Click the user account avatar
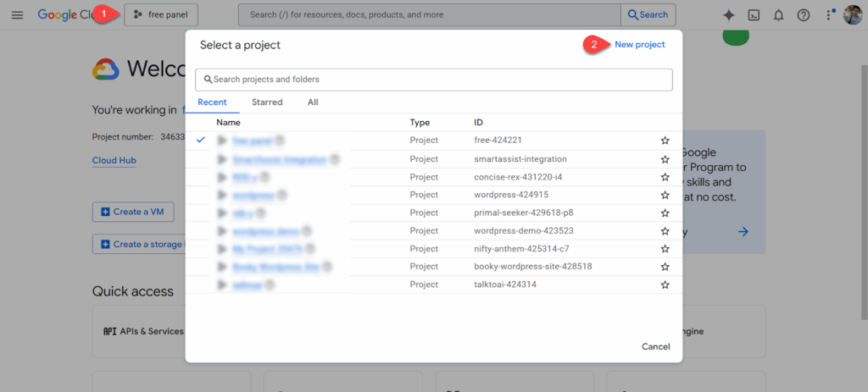The width and height of the screenshot is (868, 392). tap(850, 14)
